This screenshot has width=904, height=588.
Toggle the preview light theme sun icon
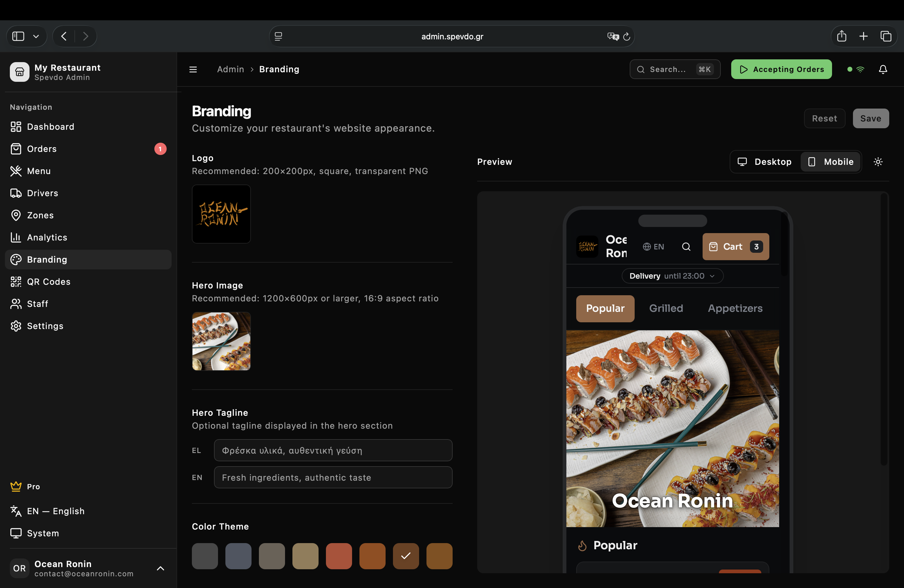click(878, 162)
